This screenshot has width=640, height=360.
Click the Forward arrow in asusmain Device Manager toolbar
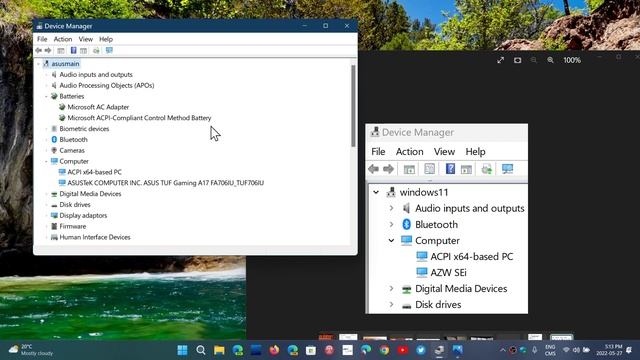click(48, 50)
